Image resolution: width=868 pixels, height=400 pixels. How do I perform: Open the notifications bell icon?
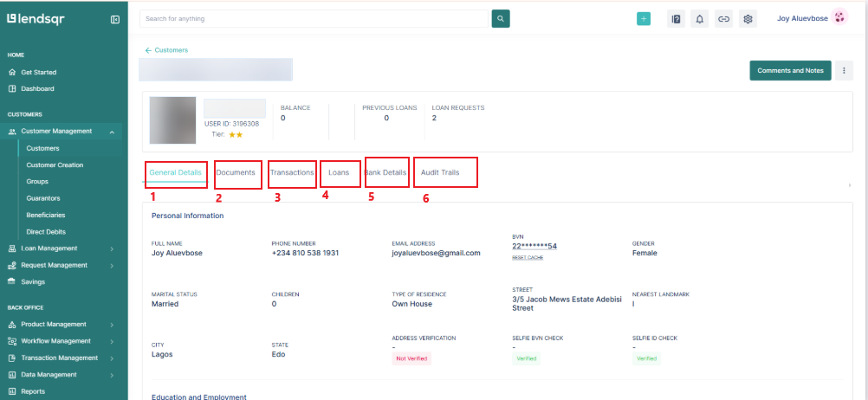[700, 18]
